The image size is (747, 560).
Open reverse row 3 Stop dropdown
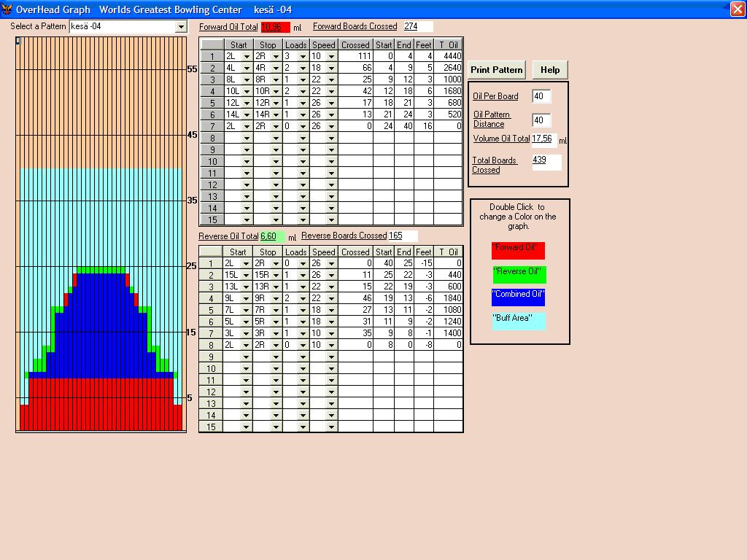coord(276,287)
